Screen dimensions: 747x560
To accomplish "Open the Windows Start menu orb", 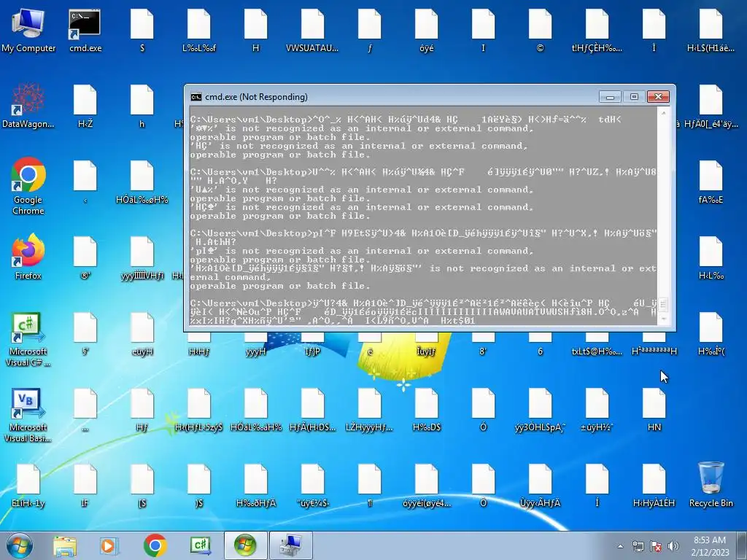I will [x=20, y=545].
